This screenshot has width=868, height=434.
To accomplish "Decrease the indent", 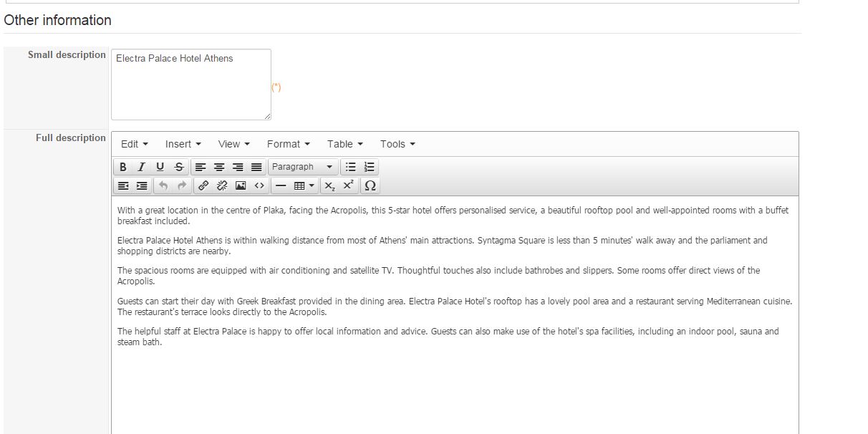I will [123, 185].
